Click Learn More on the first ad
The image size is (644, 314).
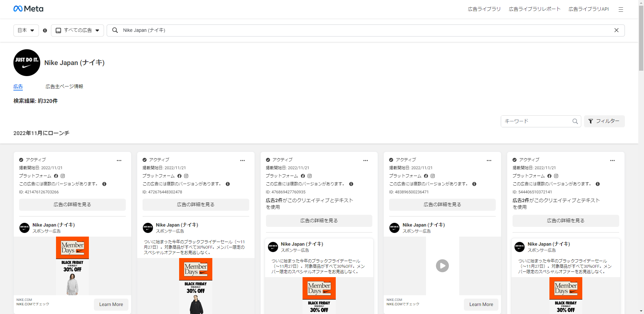point(111,304)
